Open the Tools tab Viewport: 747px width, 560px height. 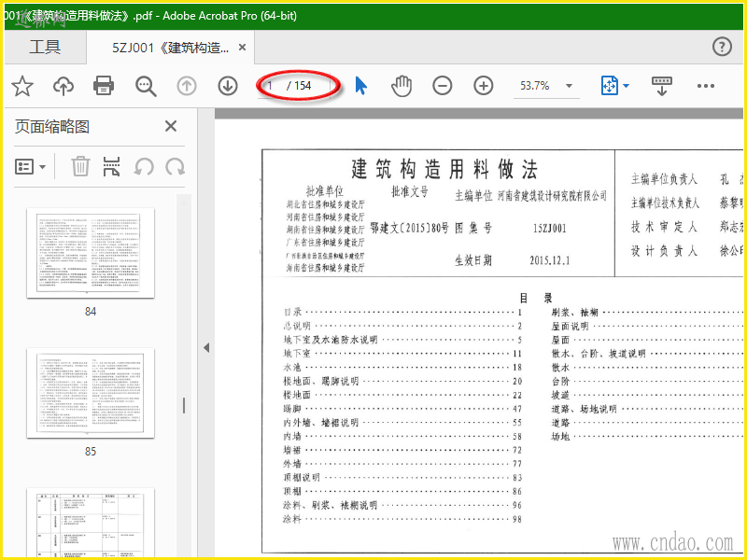click(45, 48)
